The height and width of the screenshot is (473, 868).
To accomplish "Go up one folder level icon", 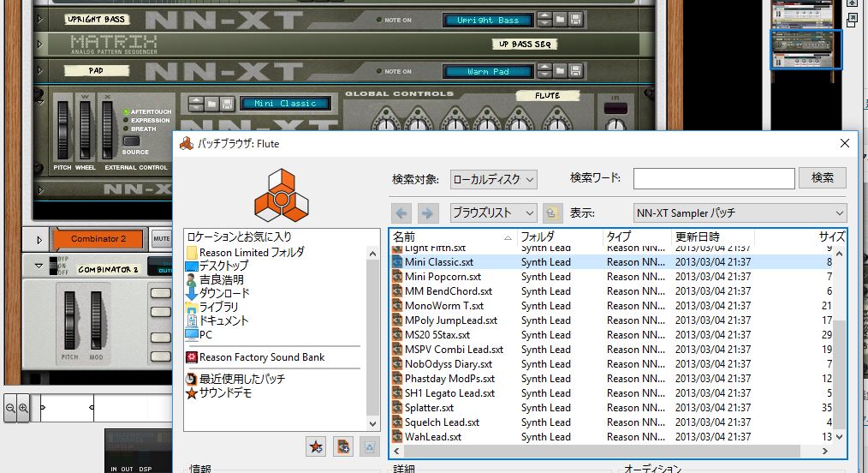I will click(x=551, y=213).
